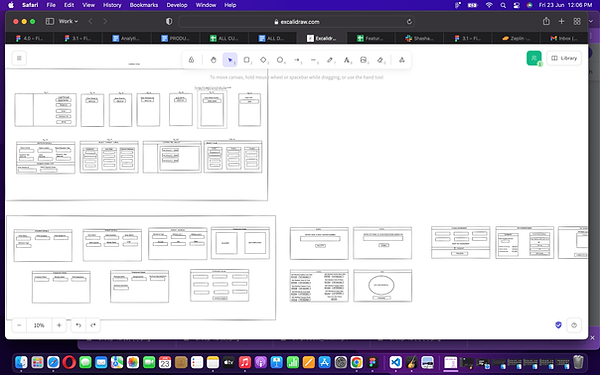Open Launchpad from the Dock

click(37, 362)
